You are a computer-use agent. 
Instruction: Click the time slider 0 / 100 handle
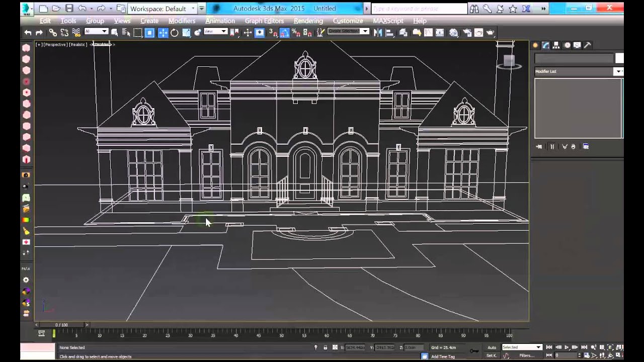pos(61,325)
